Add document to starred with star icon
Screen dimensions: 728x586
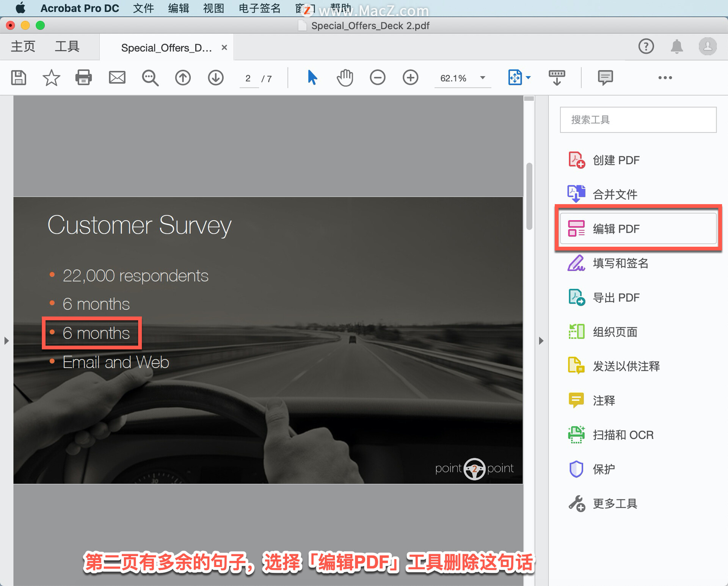click(x=51, y=78)
